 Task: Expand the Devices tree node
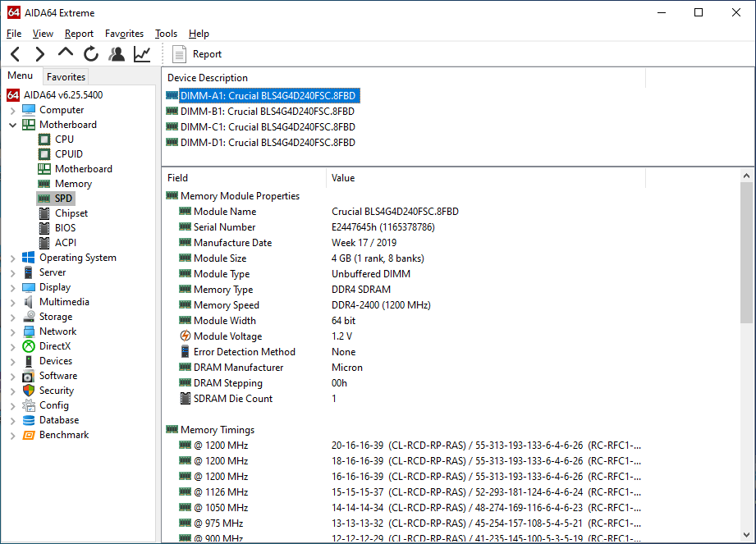[x=13, y=361]
